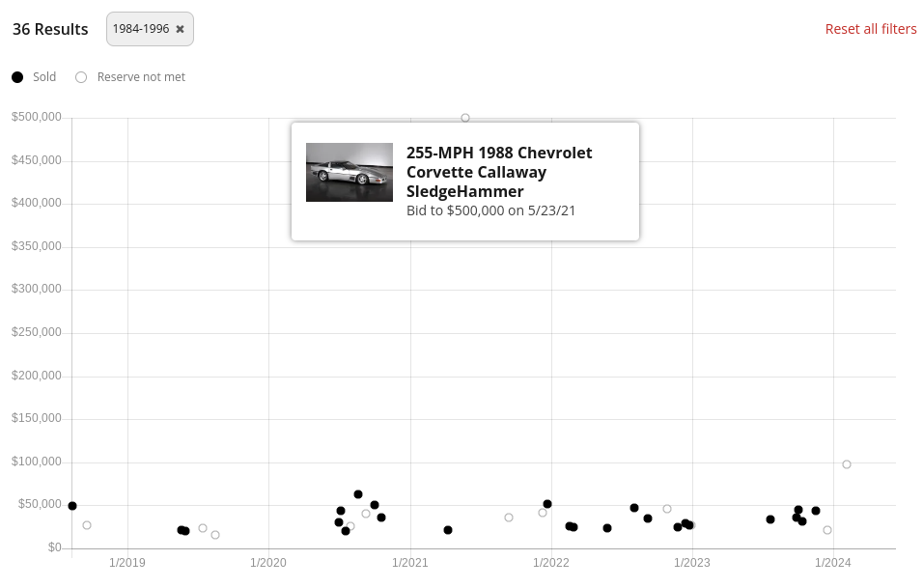Select the reserve-not-met point in late 2018
923x588 pixels.
87,525
